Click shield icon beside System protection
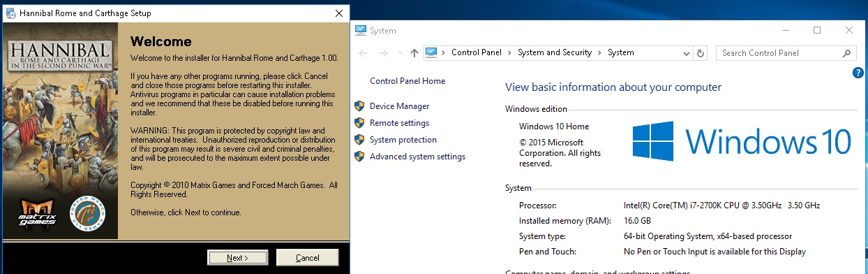This screenshot has height=274, width=868. pyautogui.click(x=360, y=140)
